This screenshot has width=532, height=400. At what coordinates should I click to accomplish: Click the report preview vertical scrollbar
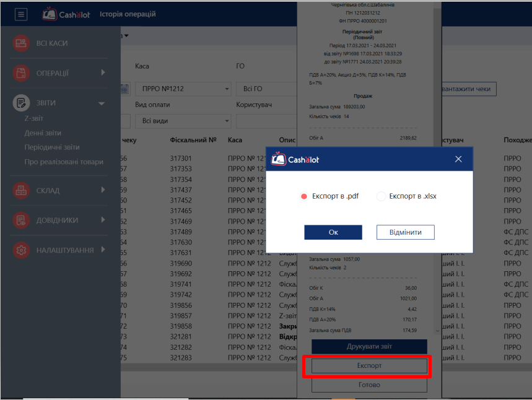coord(437,170)
